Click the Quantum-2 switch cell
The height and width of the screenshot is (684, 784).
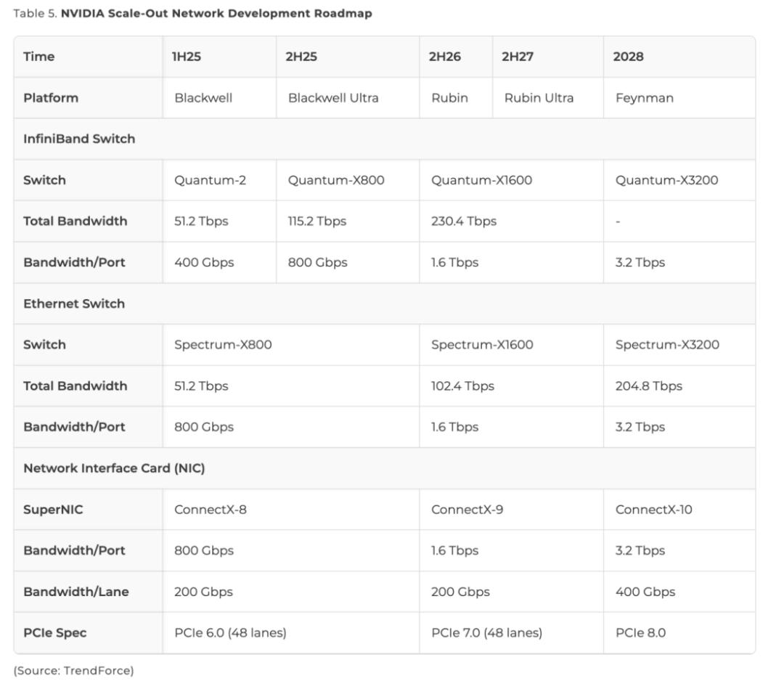[210, 180]
